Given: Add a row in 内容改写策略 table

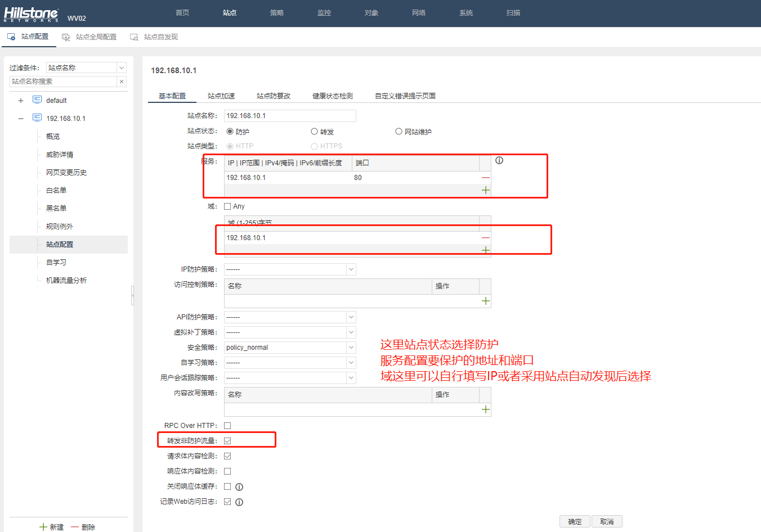Looking at the screenshot, I should (485, 410).
